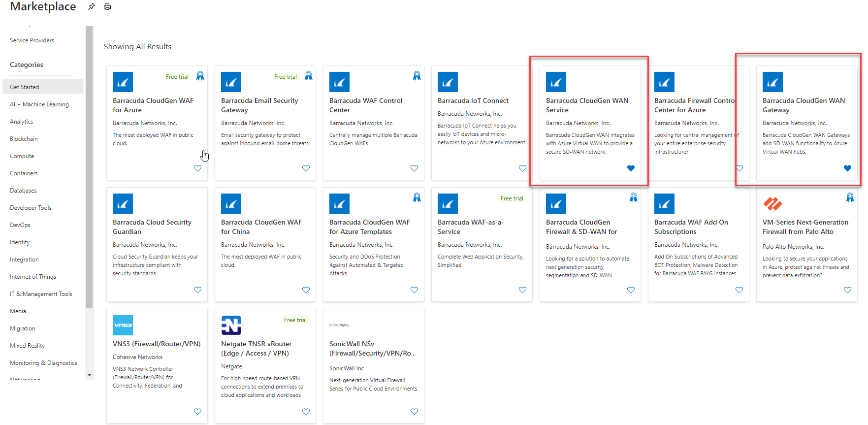The width and height of the screenshot is (868, 425).
Task: Click Palo Alto logo on VM-Series card
Action: click(x=772, y=204)
